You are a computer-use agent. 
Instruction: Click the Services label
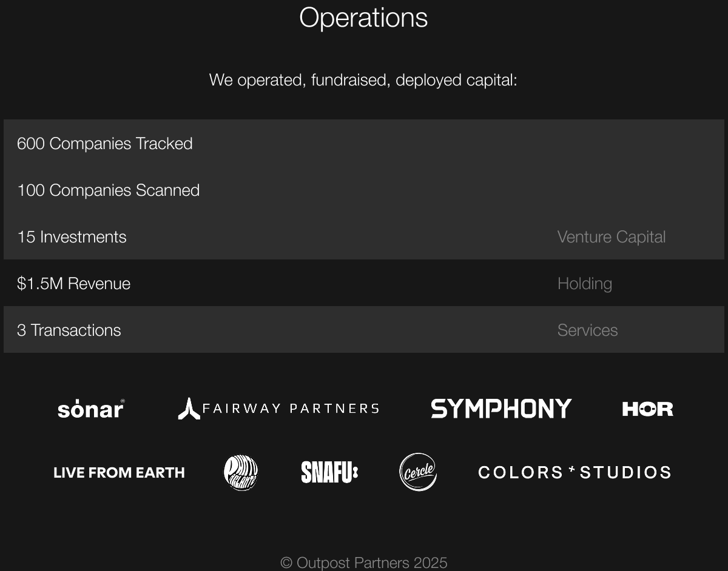click(x=587, y=330)
